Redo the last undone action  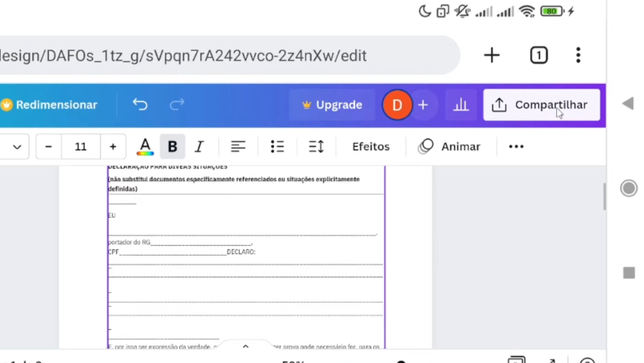point(177,104)
